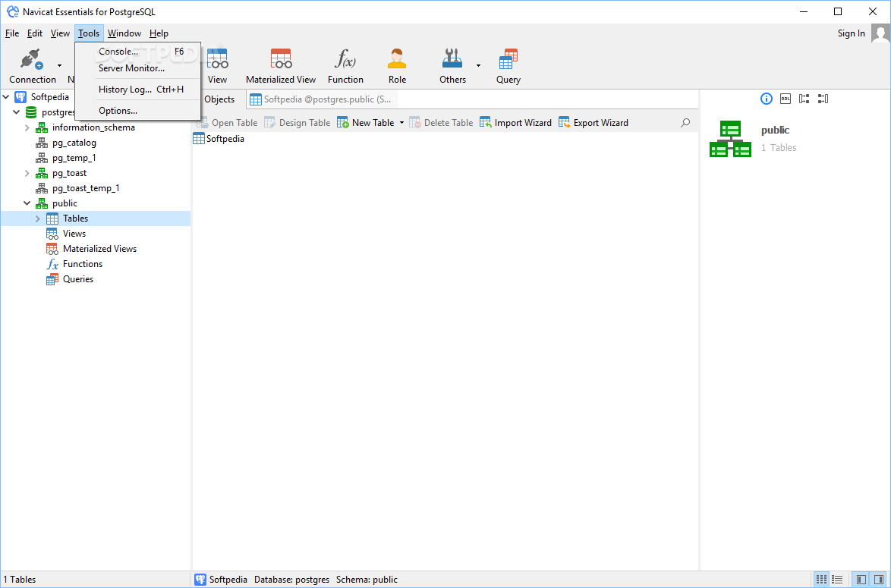Expand the pg_toast schema node
891x588 pixels.
point(27,173)
